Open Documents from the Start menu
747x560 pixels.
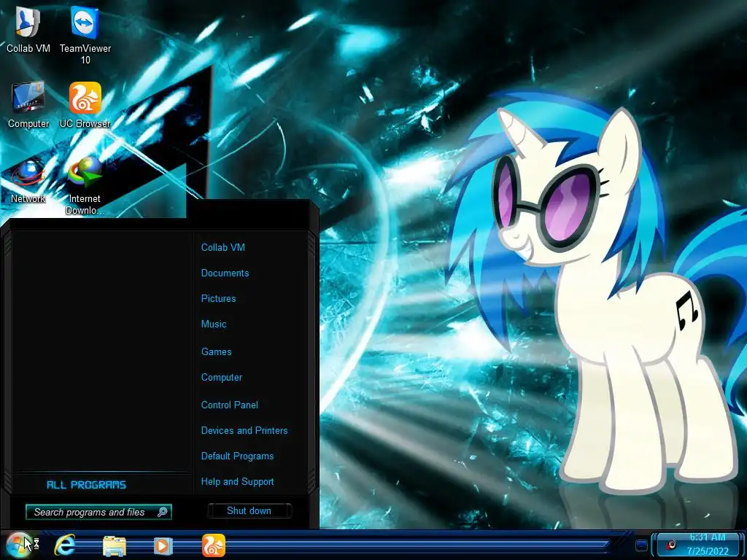tap(225, 273)
